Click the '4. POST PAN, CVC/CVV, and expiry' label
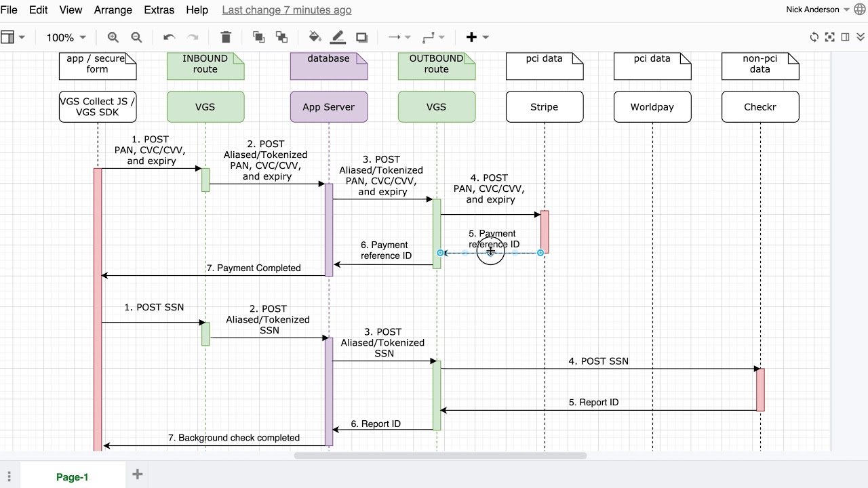The width and height of the screenshot is (868, 488). pos(490,189)
